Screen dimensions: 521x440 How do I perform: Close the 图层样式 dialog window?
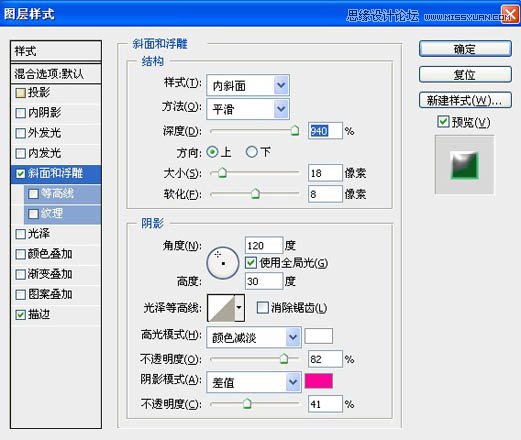[x=510, y=14]
